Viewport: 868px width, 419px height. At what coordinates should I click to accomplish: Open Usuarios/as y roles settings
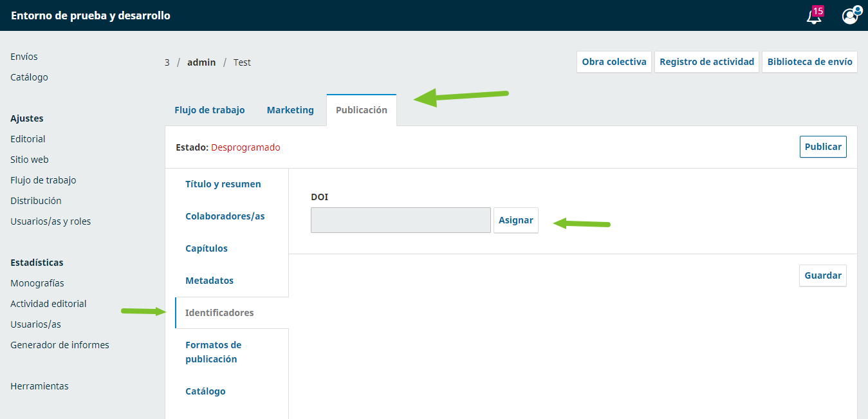[50, 221]
